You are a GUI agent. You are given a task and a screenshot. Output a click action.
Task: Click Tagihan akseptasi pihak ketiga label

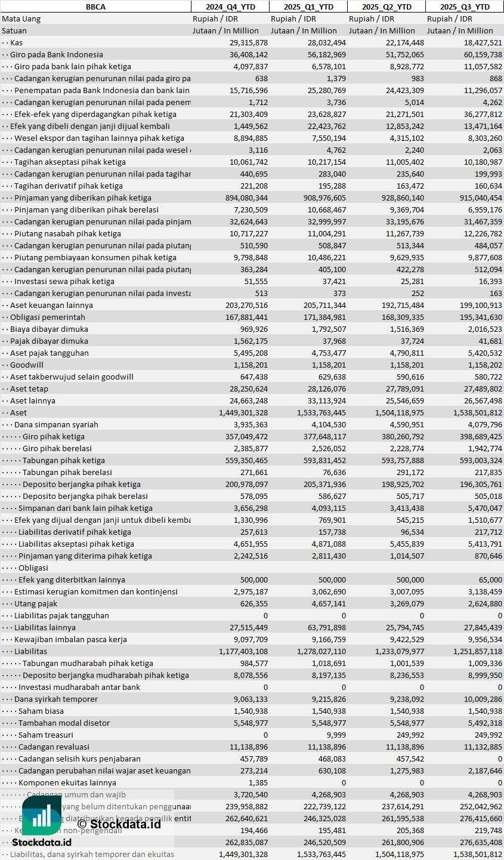[x=70, y=162]
